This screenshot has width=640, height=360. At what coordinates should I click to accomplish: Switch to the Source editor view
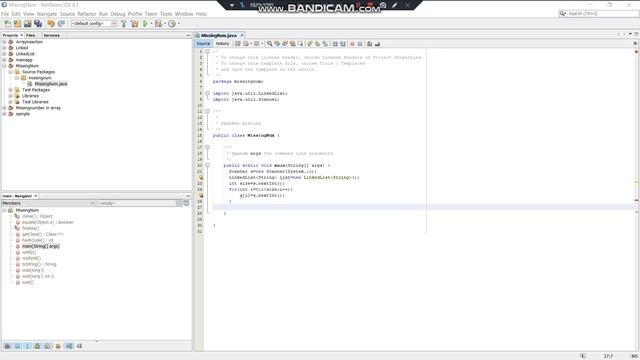[203, 44]
